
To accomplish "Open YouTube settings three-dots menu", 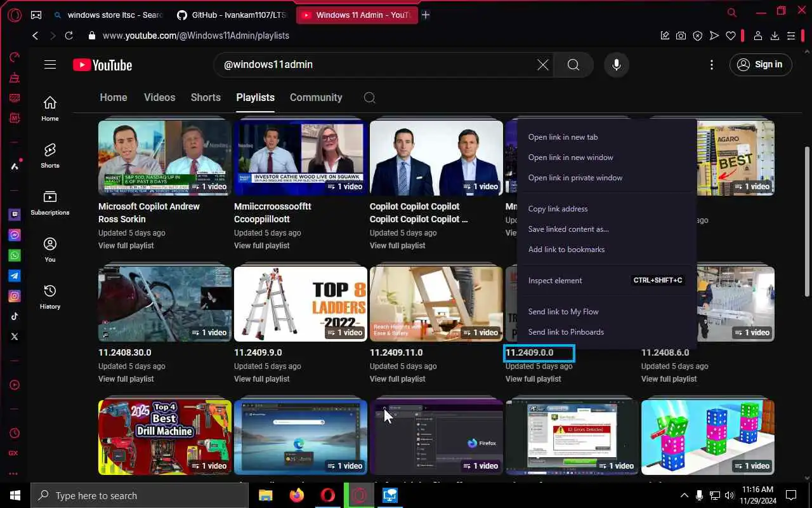I will (x=712, y=65).
